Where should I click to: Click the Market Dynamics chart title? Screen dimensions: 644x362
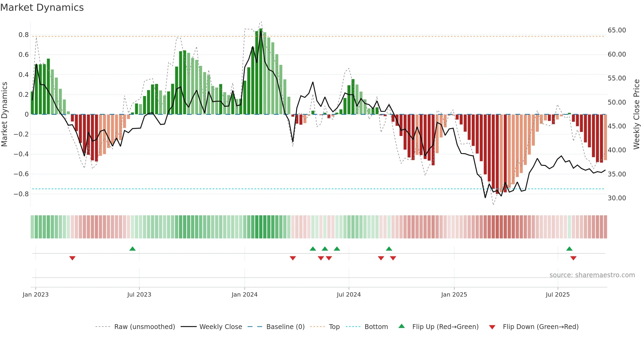42,8
